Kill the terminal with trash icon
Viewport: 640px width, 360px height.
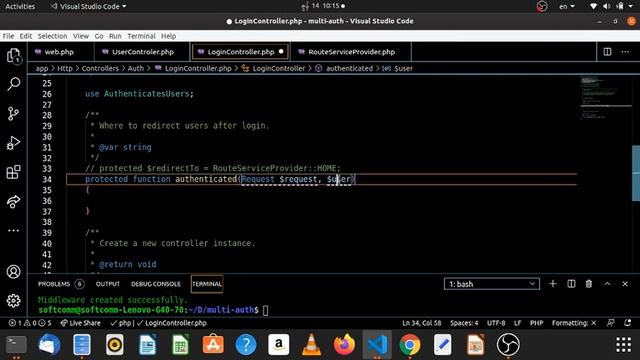point(589,284)
